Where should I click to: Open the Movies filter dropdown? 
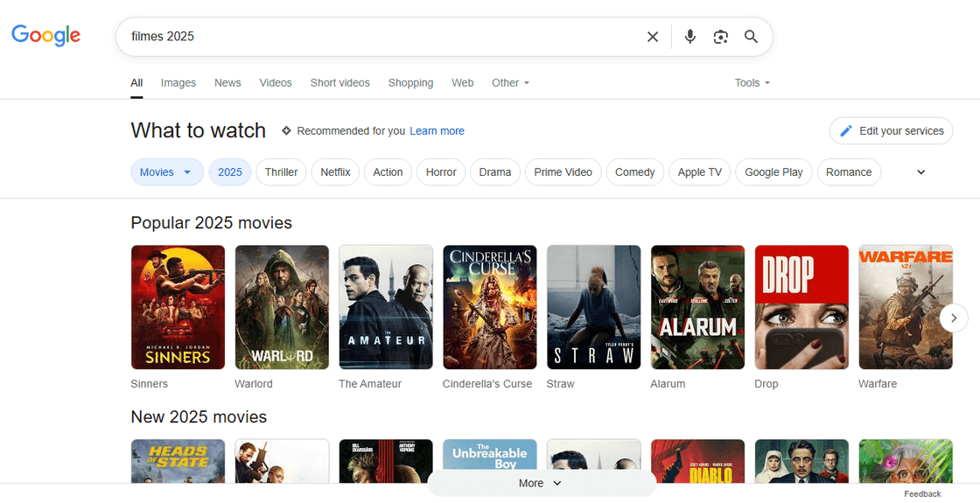pos(167,171)
